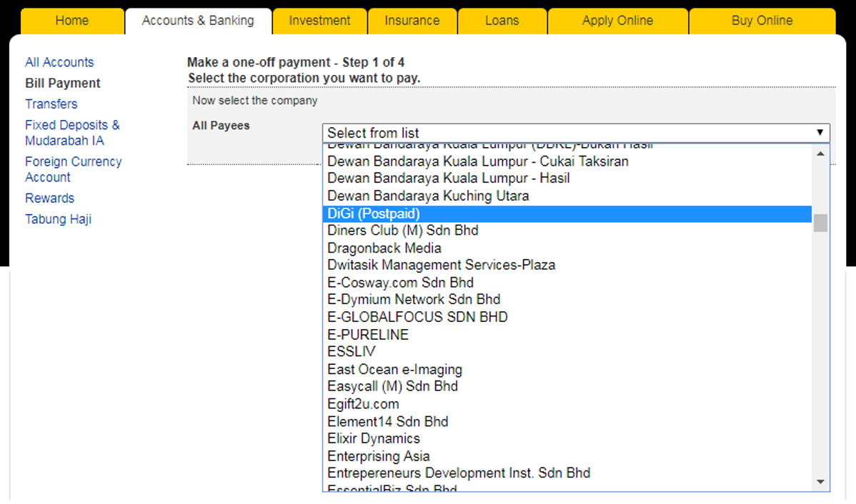Pick Entrepereneurs Development Inst. Sdn Bhd
This screenshot has height=504, width=856.
click(x=567, y=473)
